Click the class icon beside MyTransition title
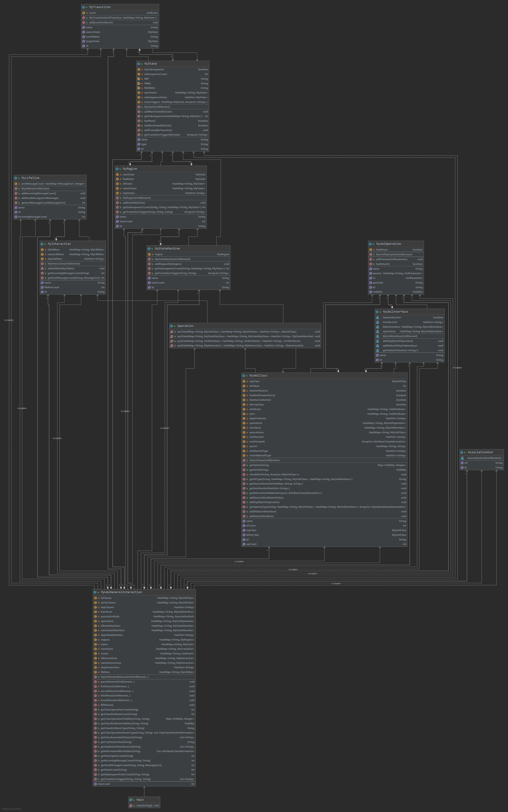 (83, 7)
